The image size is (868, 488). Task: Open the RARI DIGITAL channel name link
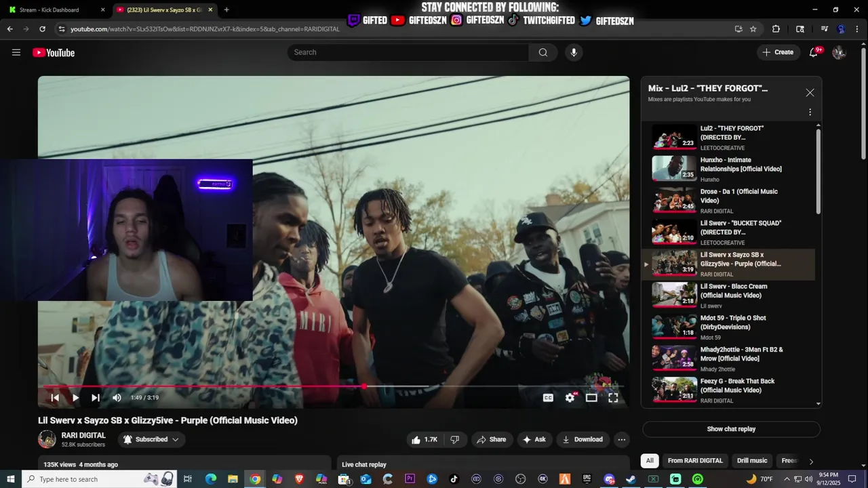[83, 435]
